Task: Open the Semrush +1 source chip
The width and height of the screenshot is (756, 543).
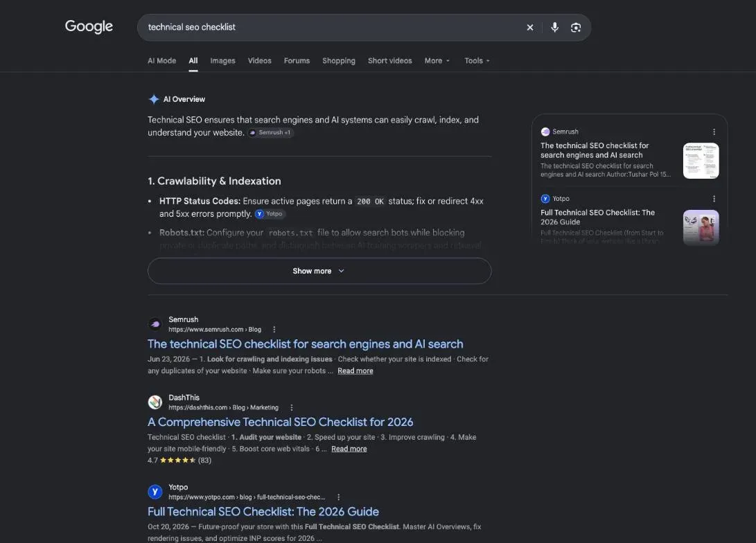Action: tap(270, 132)
